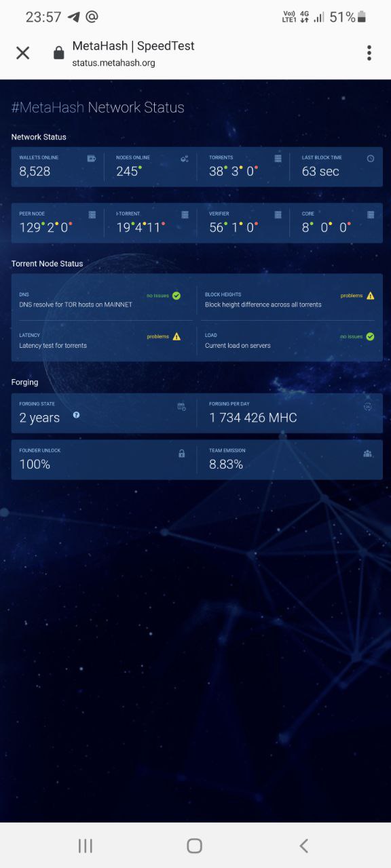391x868 pixels.
Task: Click Latency test for torrents text
Action: tap(53, 346)
